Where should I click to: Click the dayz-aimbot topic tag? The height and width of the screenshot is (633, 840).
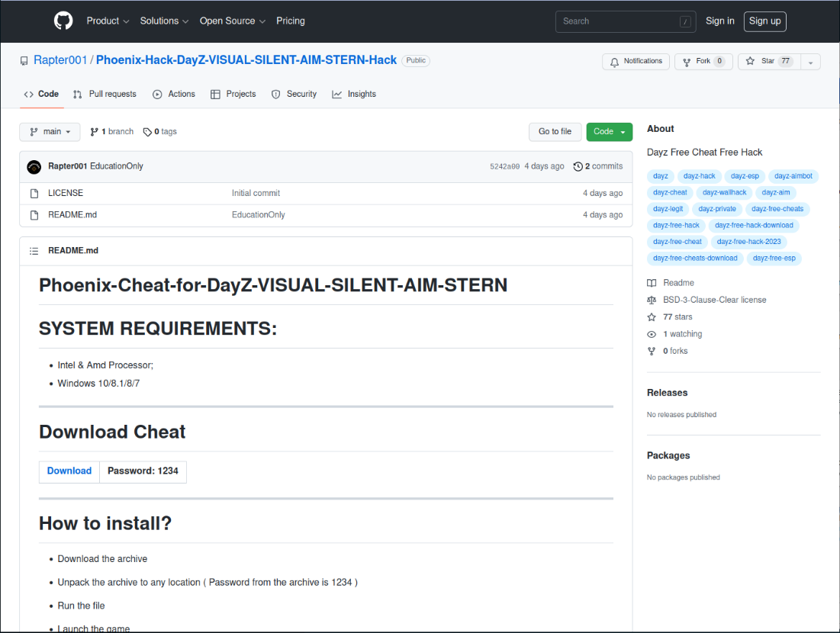(x=793, y=176)
